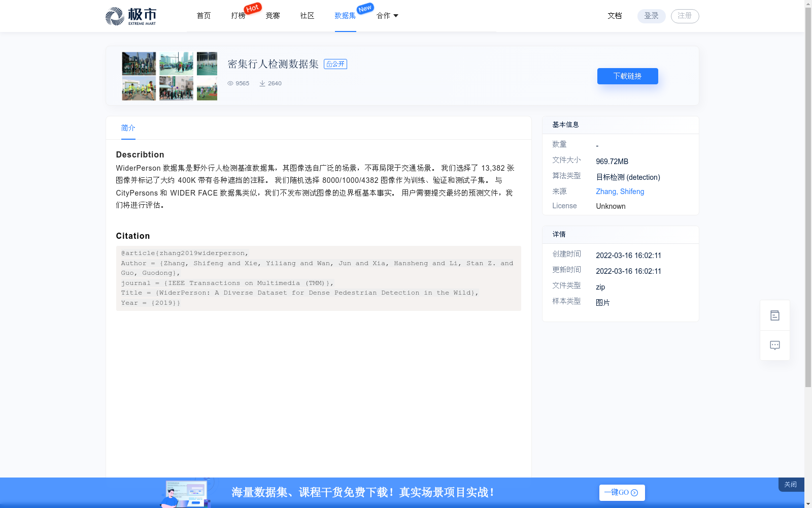Open the chat feedback icon in sidebar
The image size is (812, 508).
774,345
